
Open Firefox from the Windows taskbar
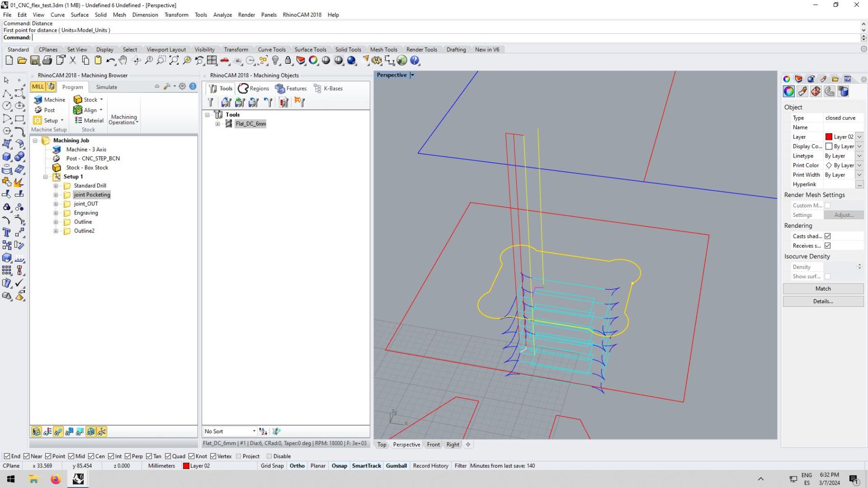[56, 479]
